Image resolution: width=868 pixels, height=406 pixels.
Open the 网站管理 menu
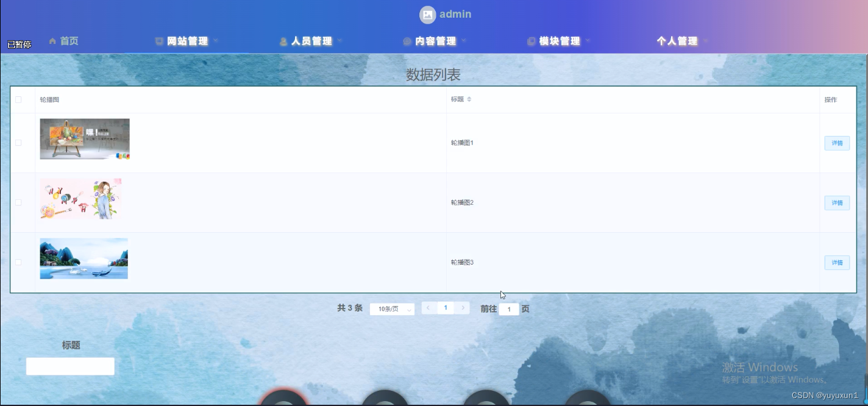click(x=187, y=41)
